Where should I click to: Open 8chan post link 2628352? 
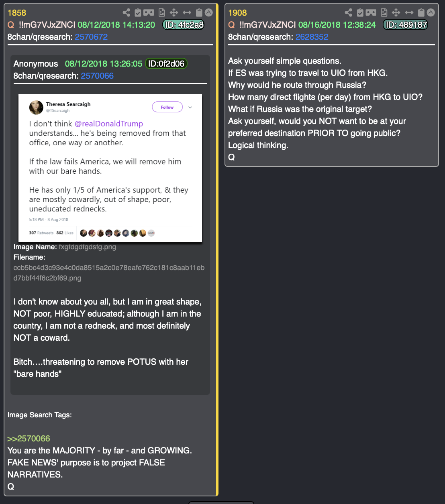[x=312, y=37]
